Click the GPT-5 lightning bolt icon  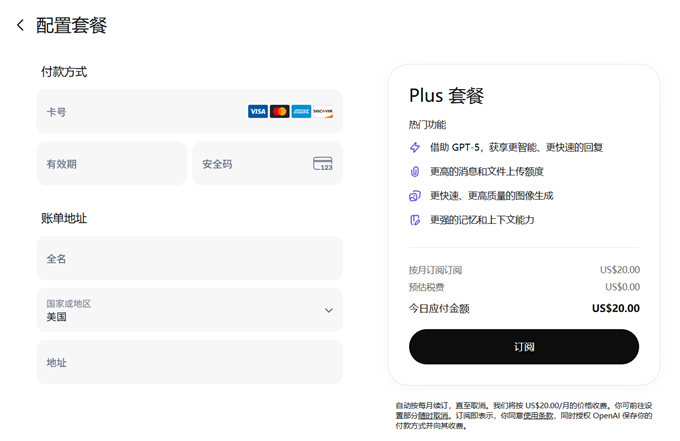[x=415, y=147]
